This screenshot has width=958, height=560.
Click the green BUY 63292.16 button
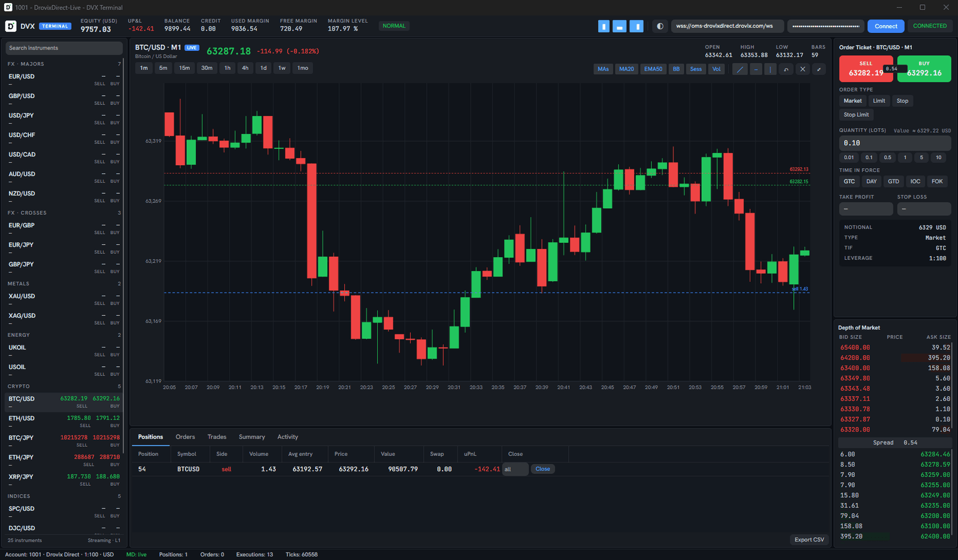tap(924, 69)
